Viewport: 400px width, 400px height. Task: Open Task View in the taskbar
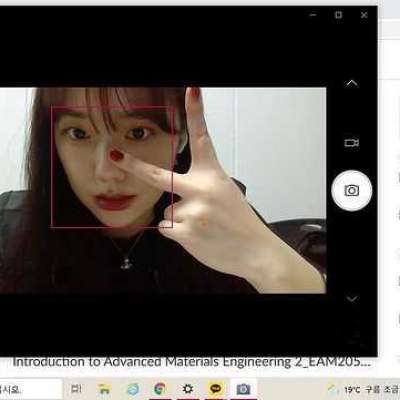76,389
